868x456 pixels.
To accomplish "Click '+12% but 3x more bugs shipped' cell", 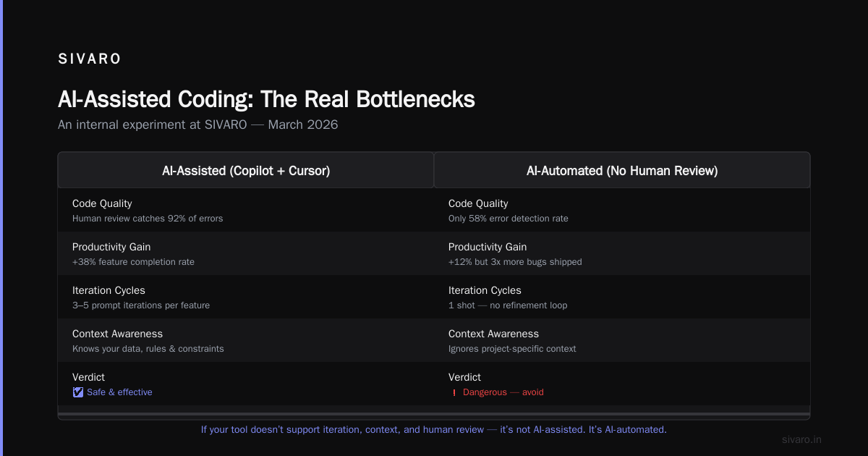I will (x=622, y=253).
